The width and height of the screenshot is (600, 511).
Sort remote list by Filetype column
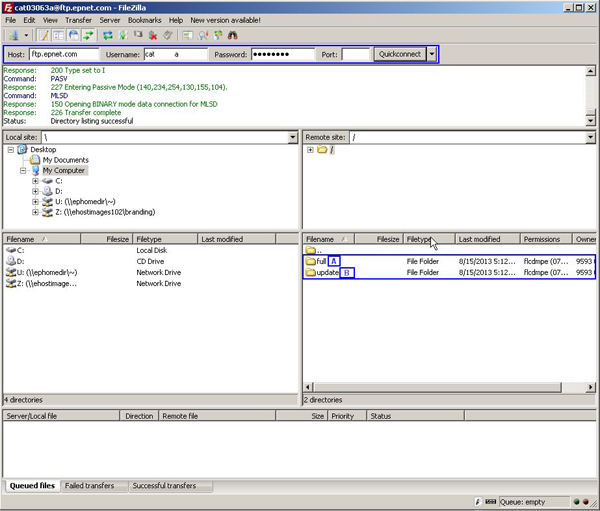(429, 239)
